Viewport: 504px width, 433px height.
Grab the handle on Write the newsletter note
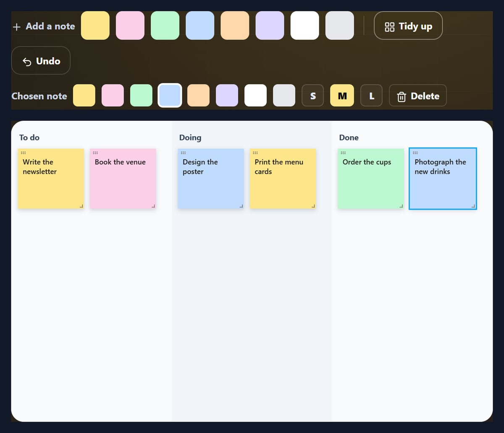click(x=24, y=153)
